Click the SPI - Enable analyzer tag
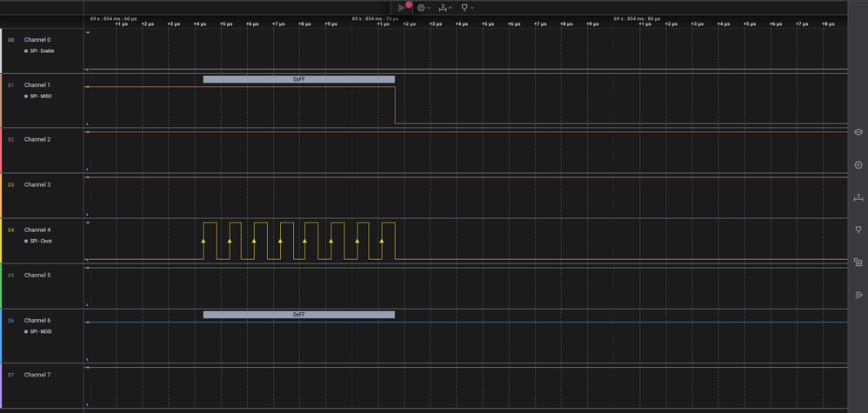 point(42,51)
